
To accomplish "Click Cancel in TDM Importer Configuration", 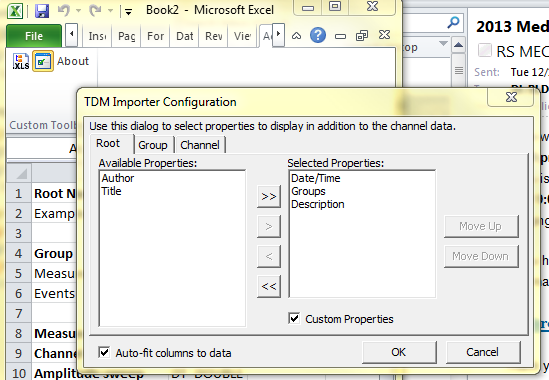I will (x=483, y=352).
